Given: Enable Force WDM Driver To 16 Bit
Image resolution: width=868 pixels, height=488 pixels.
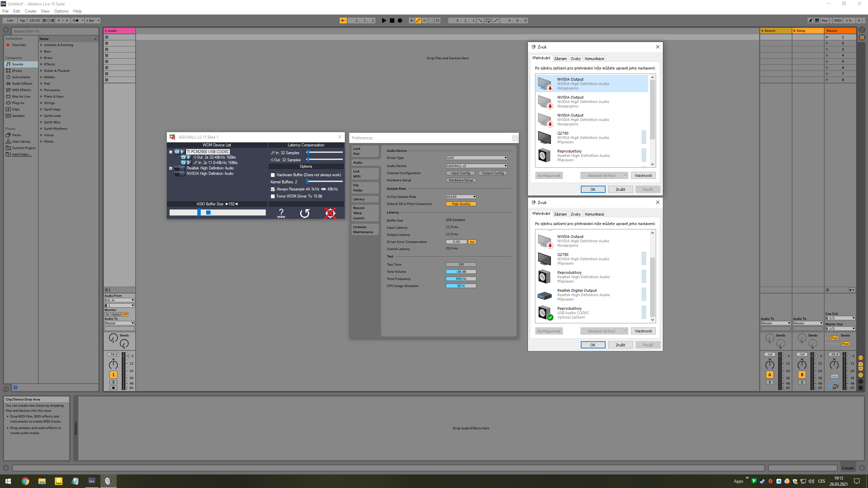Looking at the screenshot, I should (273, 197).
